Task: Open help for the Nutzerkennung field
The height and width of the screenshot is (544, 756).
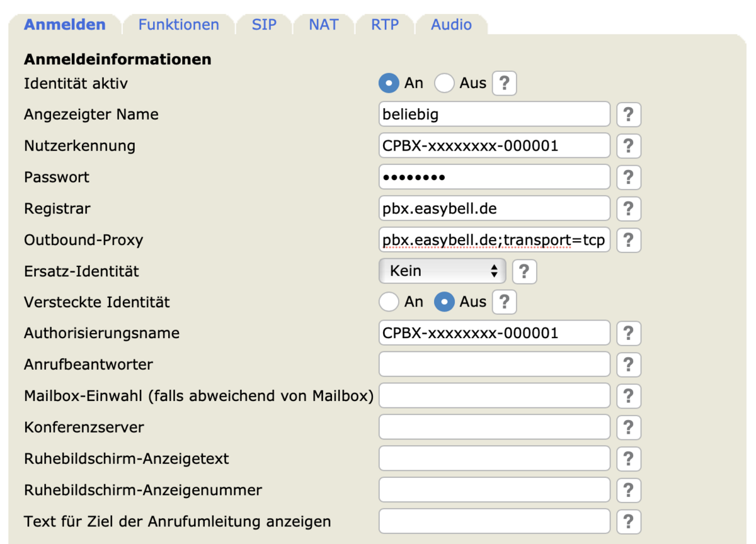Action: click(628, 146)
